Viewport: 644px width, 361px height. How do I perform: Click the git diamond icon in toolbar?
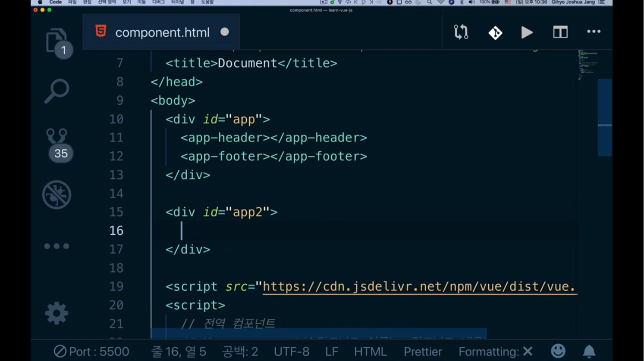[x=495, y=32]
